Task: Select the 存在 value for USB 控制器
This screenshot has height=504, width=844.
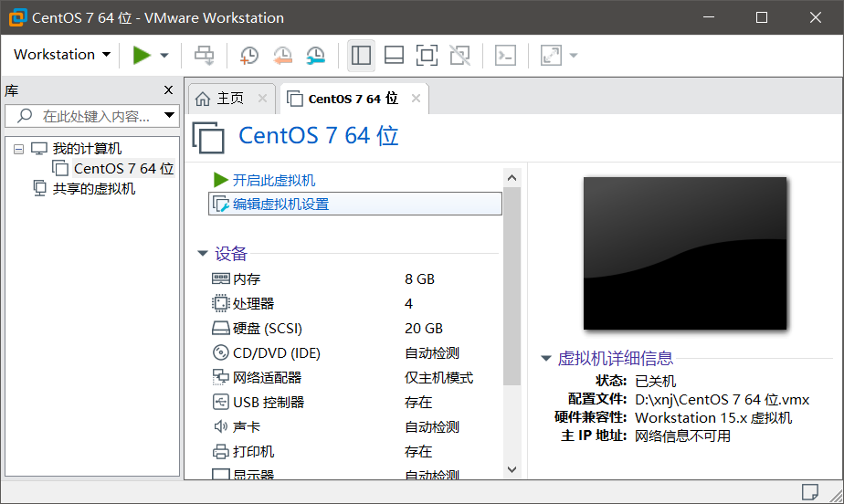Action: pyautogui.click(x=417, y=403)
